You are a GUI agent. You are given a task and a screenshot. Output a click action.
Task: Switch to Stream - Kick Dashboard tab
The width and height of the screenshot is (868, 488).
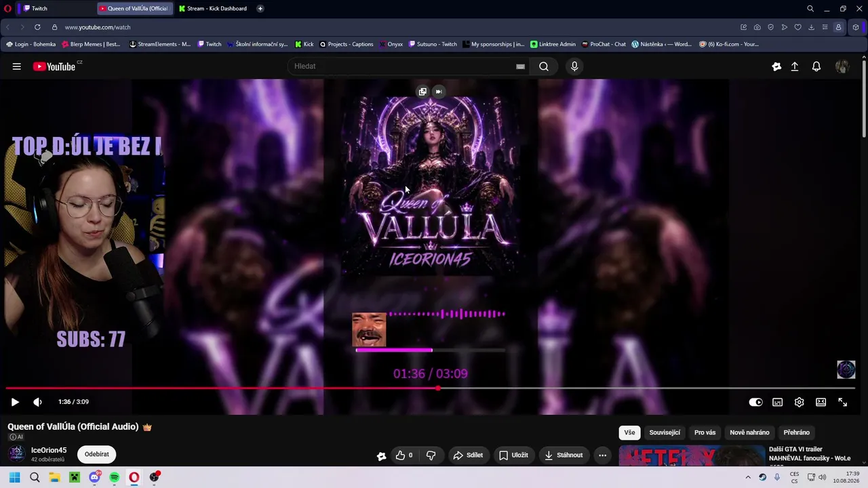[x=213, y=9]
